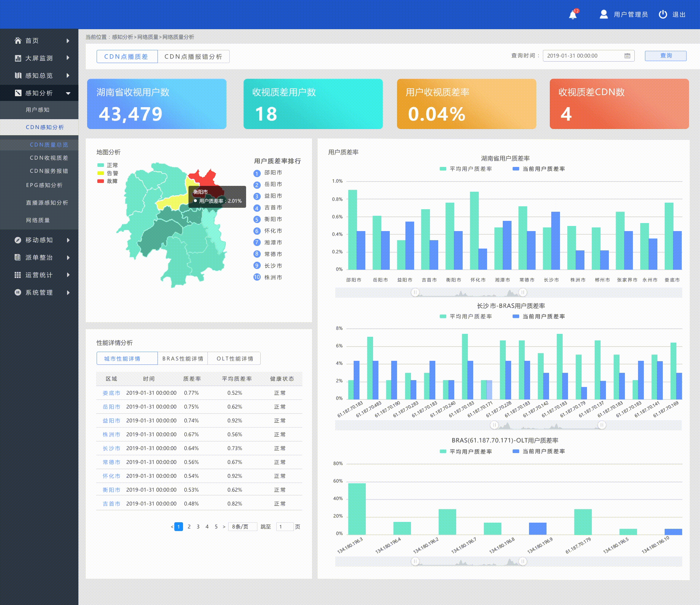The image size is (700, 605).
Task: Expand the 系统管理 sidebar arrow
Action: [68, 292]
